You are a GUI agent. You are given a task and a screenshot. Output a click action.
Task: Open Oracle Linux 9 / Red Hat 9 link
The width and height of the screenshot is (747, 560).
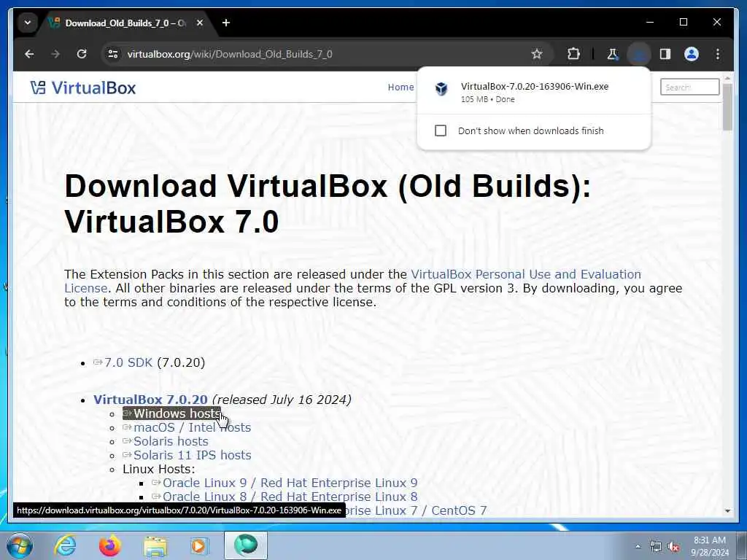coord(290,483)
